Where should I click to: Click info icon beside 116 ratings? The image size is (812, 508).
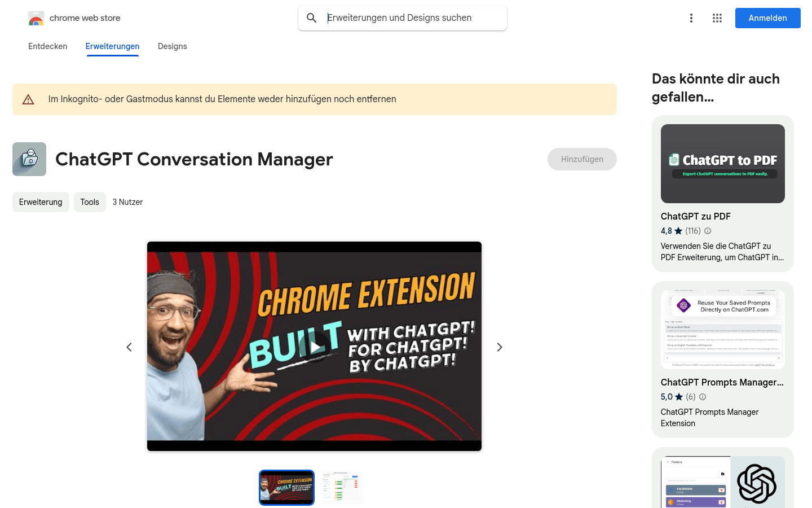708,231
